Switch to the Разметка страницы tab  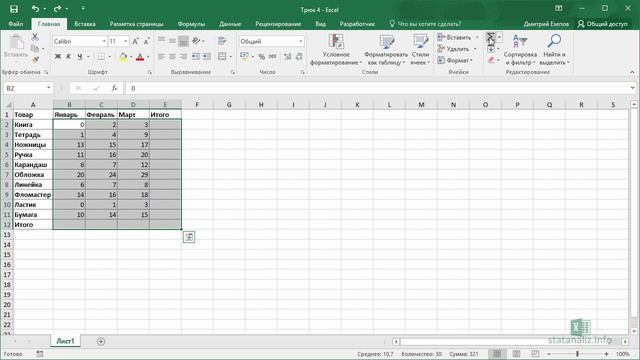(x=136, y=24)
